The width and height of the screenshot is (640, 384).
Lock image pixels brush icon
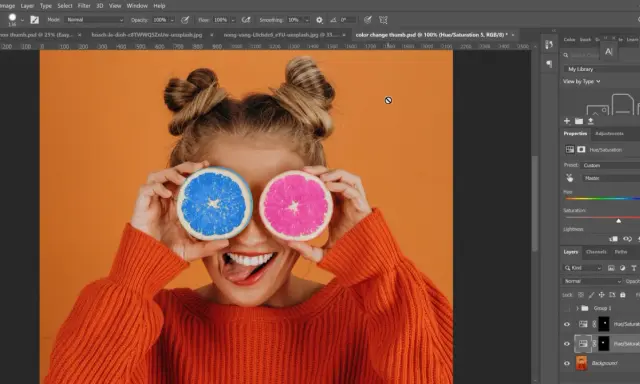[591, 295]
